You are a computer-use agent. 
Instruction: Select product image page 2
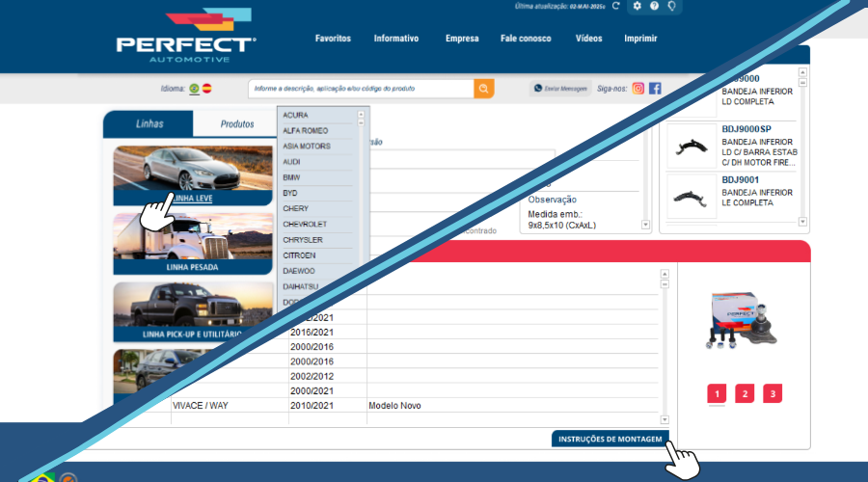click(745, 393)
